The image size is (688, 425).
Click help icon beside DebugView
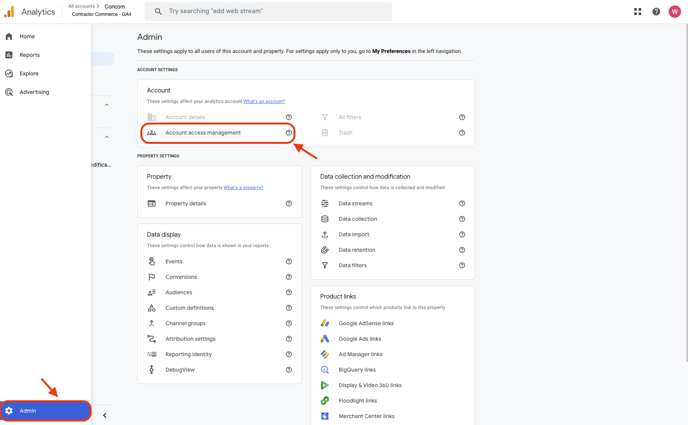tap(289, 370)
